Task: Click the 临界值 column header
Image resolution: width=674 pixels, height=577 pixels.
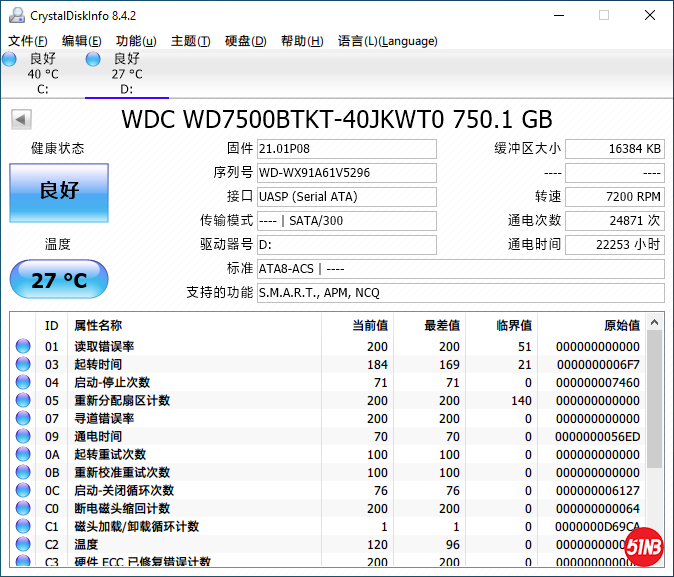Action: pyautogui.click(x=501, y=325)
